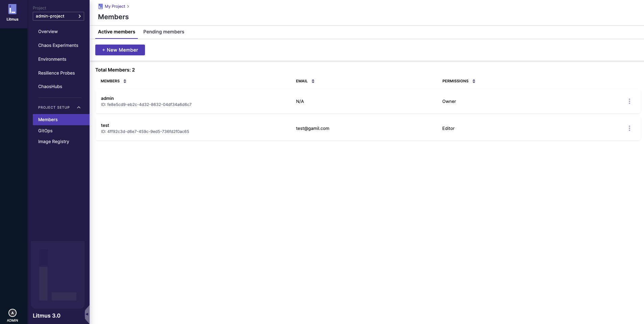Switch to the Pending members tab
Viewport: 644px width, 324px height.
click(x=164, y=32)
